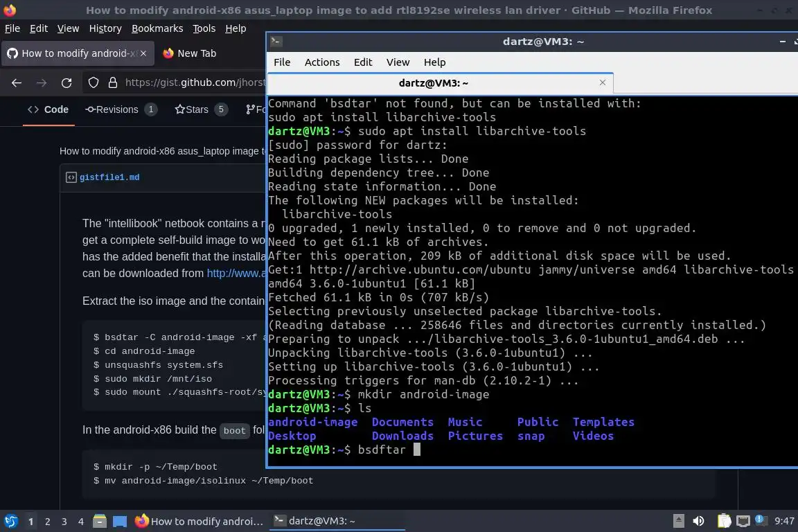798x532 pixels.
Task: Click the 9:47 clock in the tray
Action: [784, 521]
